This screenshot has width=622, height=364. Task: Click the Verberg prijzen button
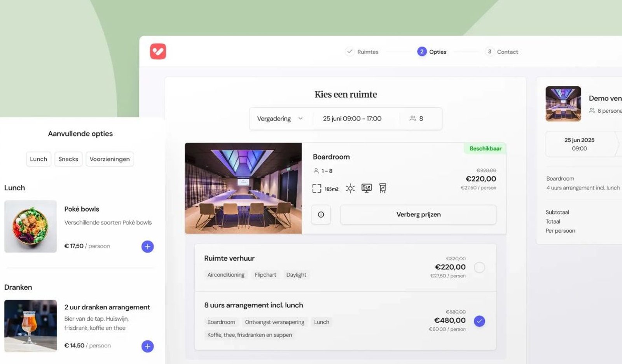click(418, 214)
